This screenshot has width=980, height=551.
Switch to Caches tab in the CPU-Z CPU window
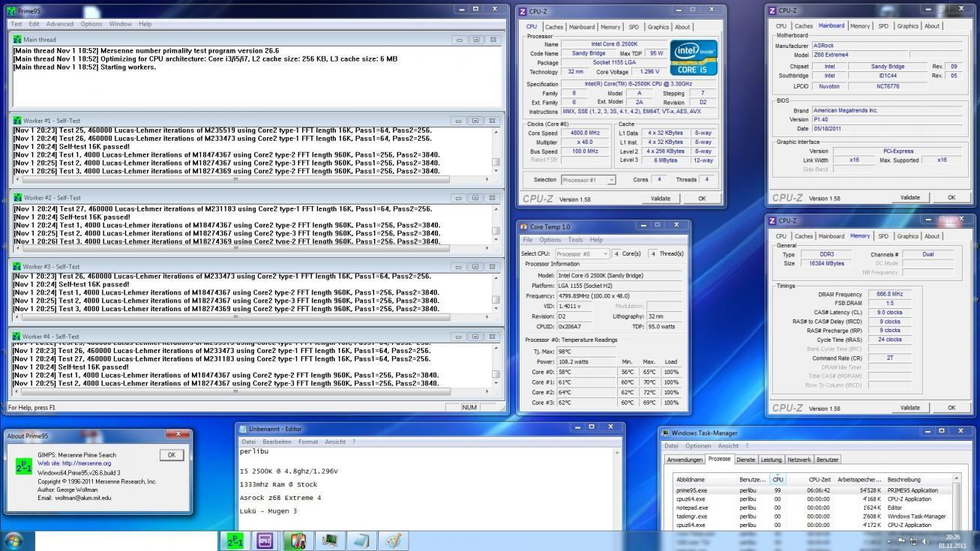[554, 27]
